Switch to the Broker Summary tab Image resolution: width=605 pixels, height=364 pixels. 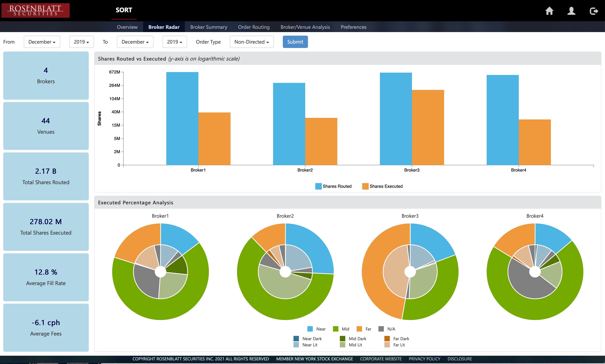coord(209,27)
